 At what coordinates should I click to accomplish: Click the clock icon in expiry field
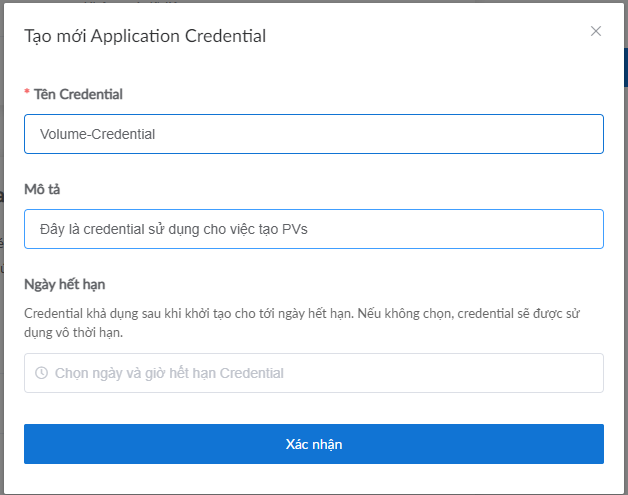tap(41, 373)
